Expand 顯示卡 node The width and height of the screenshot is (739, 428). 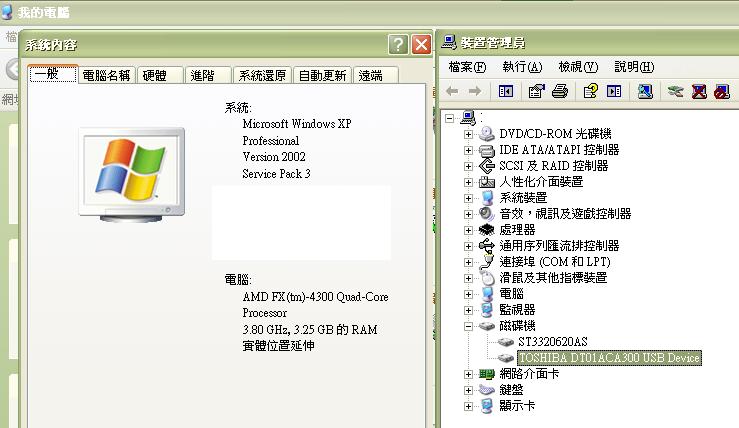pyautogui.click(x=468, y=406)
